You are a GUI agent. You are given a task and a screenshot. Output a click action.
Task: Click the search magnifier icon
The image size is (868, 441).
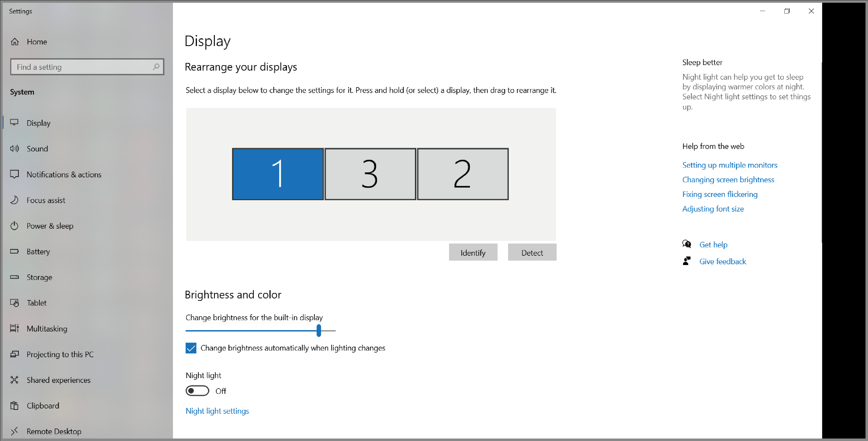pos(156,67)
